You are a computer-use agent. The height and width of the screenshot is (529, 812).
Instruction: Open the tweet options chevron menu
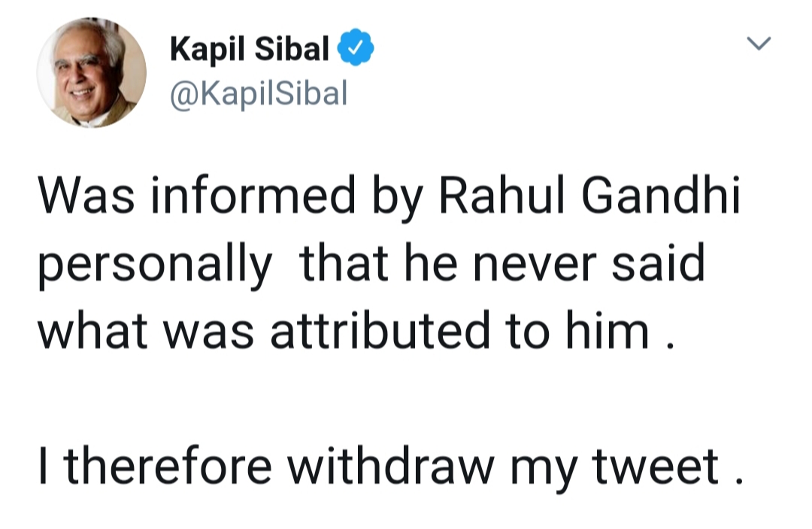759,44
